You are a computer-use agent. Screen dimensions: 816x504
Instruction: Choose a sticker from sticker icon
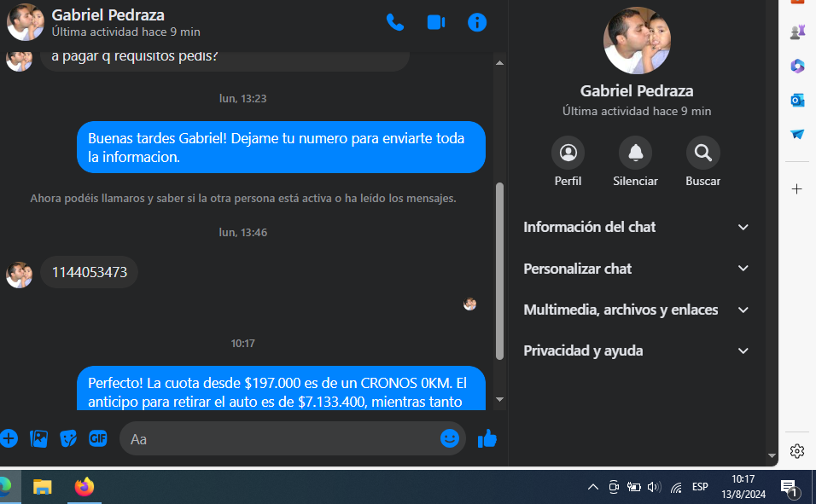pos(68,438)
